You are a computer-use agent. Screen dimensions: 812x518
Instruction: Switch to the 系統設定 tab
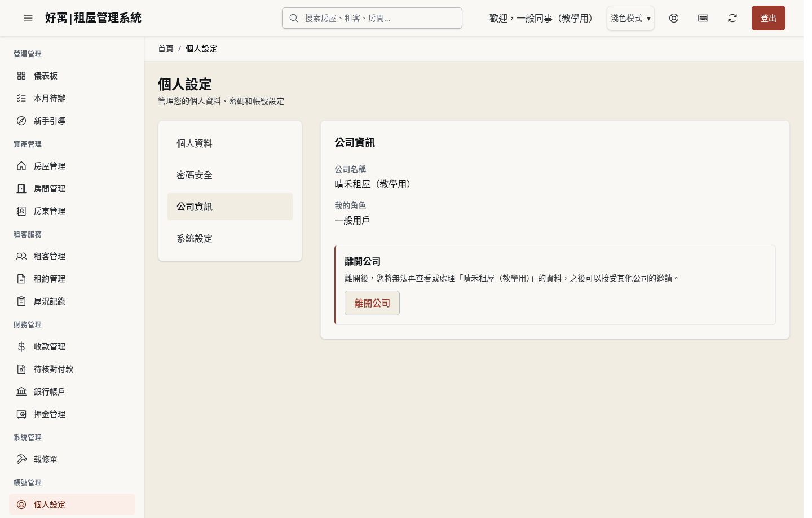[x=230, y=238]
